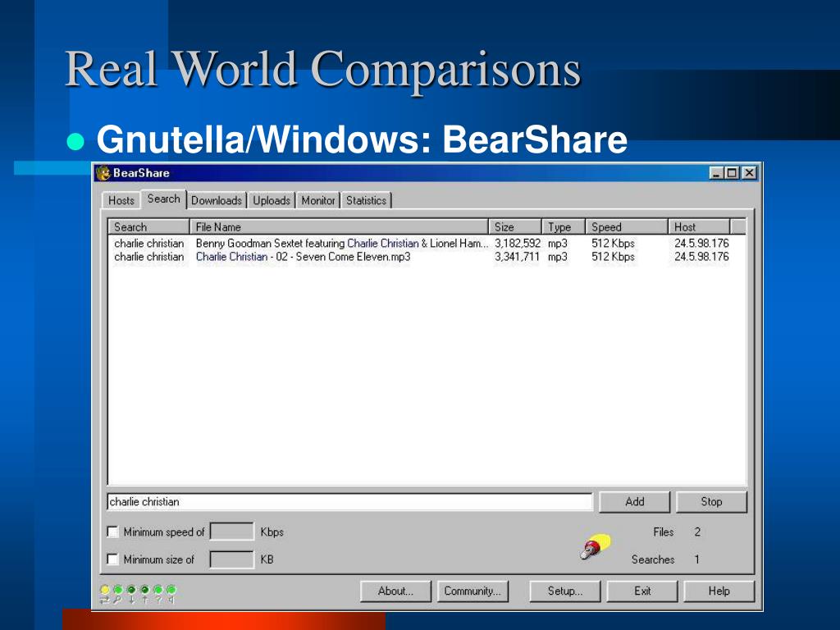The image size is (840, 630).
Task: Click the dark green light above the up arrow
Action: point(144,589)
